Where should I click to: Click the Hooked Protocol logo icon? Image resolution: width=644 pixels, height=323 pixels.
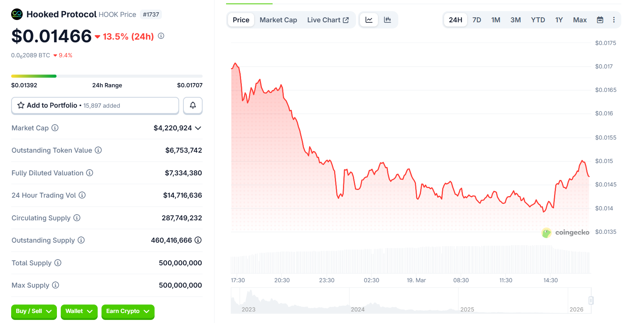coord(17,14)
